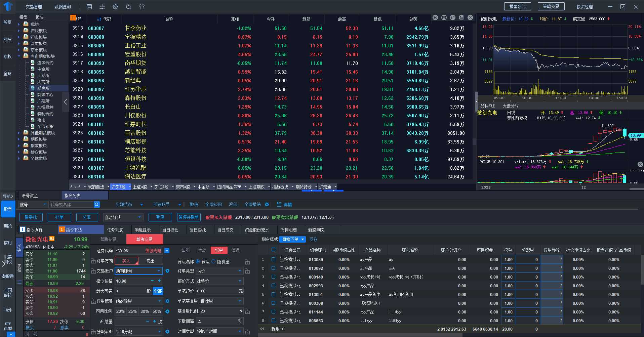Open the 报价方式 挂单价 dropdown

[219, 281]
